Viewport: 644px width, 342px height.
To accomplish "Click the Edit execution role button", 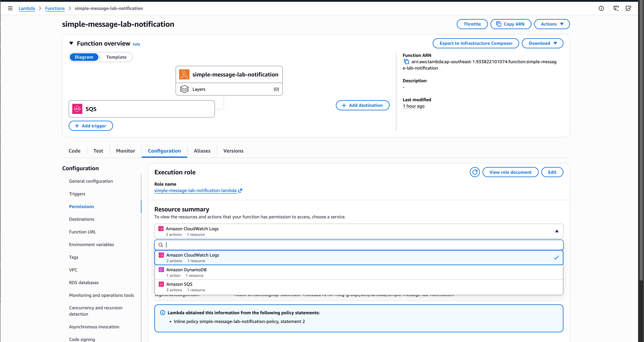I will [552, 172].
